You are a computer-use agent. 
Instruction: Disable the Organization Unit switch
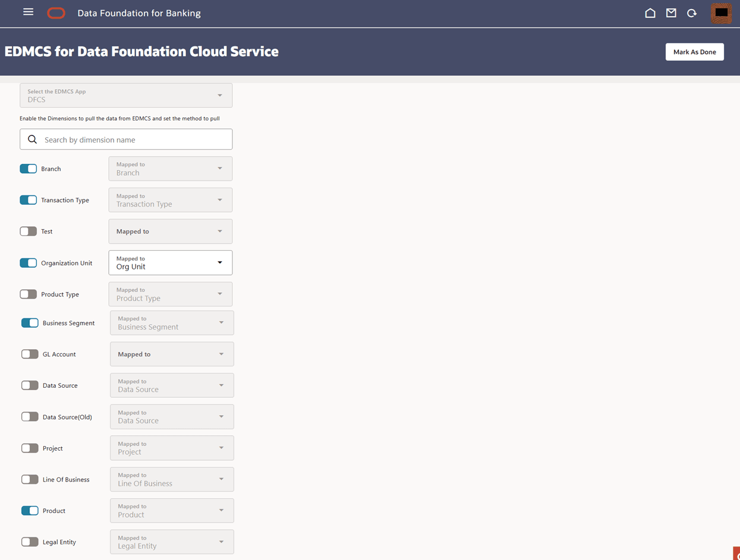(x=28, y=263)
